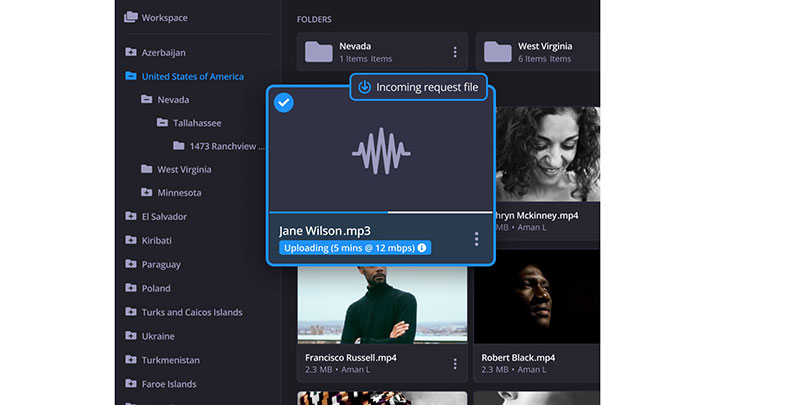
Task: Open the West Virginia subfolder in sidebar
Action: click(184, 169)
